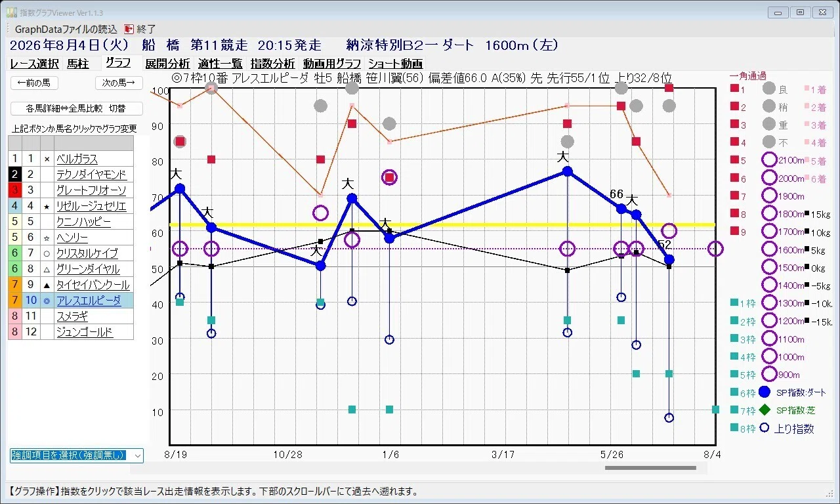Click the teal 8枠 legend square

(734, 428)
